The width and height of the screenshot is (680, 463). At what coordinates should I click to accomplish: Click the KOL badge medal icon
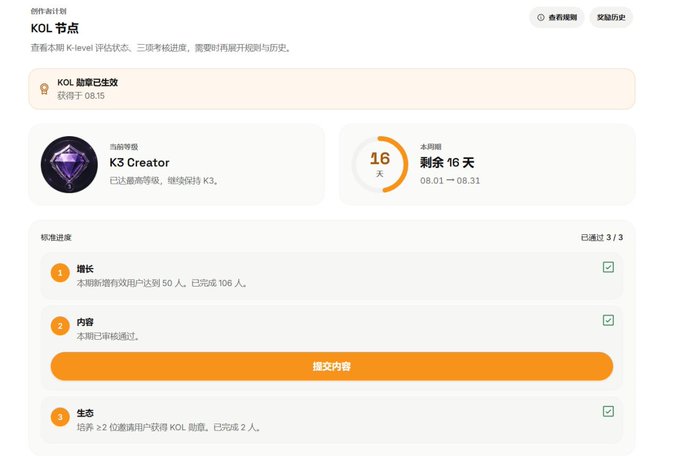(44, 89)
